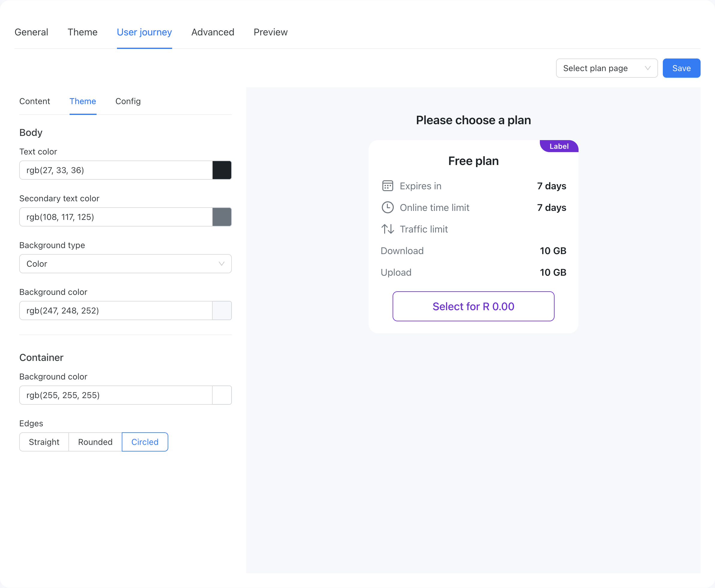
Task: Open the gray Secondary text color swatch
Action: point(222,217)
